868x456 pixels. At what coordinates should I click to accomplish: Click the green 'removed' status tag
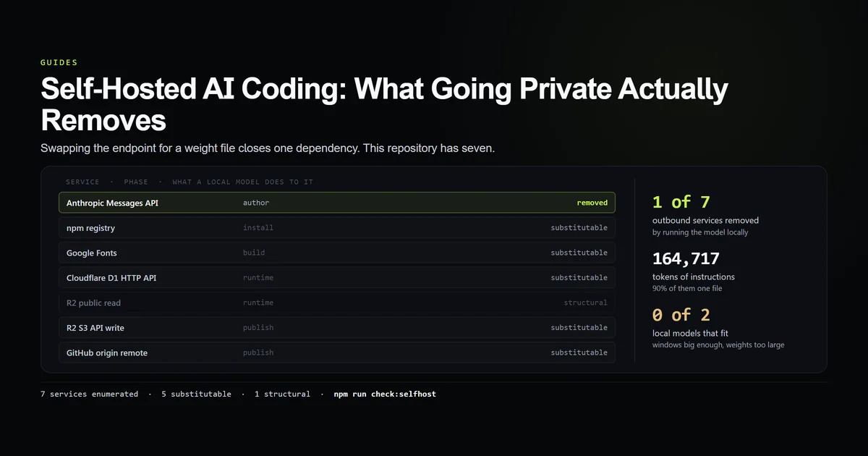[592, 203]
